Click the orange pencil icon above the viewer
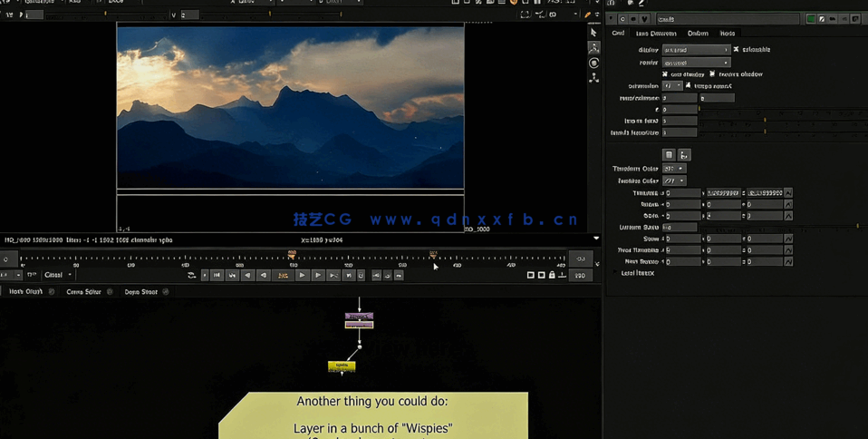The image size is (868, 439). click(587, 15)
